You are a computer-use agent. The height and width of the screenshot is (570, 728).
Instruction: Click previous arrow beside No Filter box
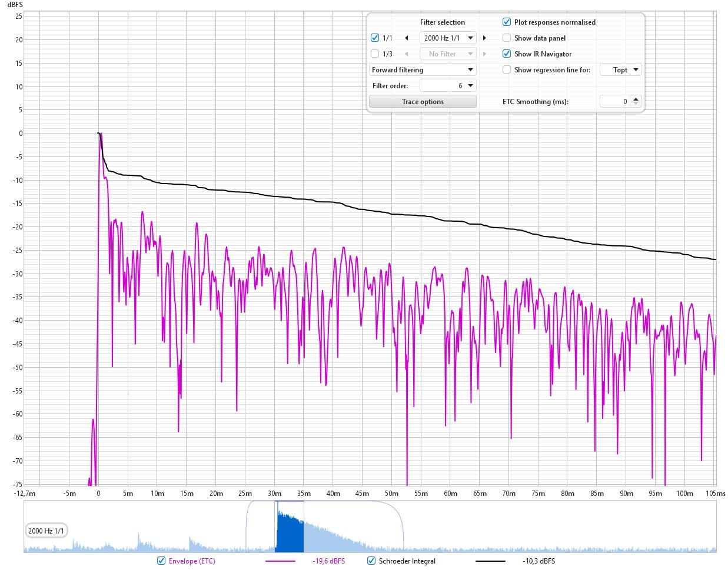(x=406, y=54)
